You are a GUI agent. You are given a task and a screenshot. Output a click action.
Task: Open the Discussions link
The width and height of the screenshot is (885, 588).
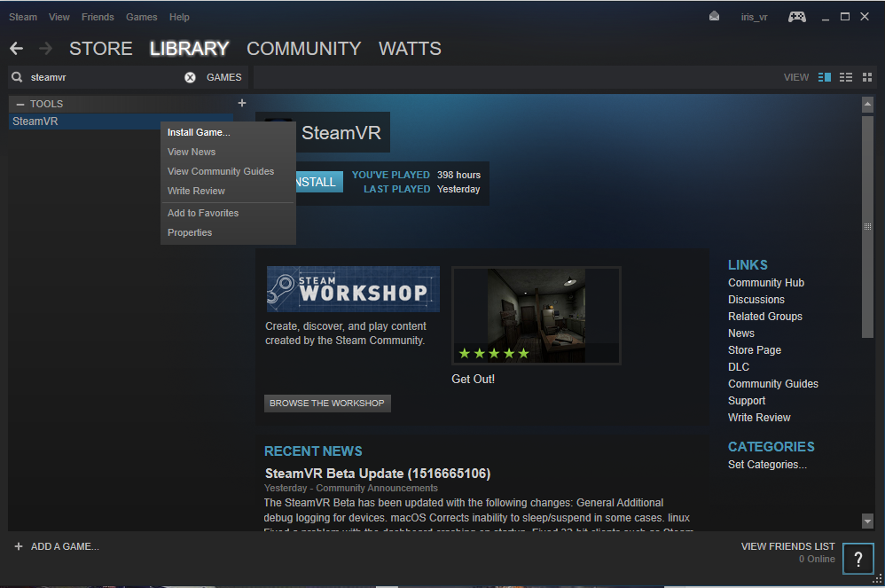[756, 300]
